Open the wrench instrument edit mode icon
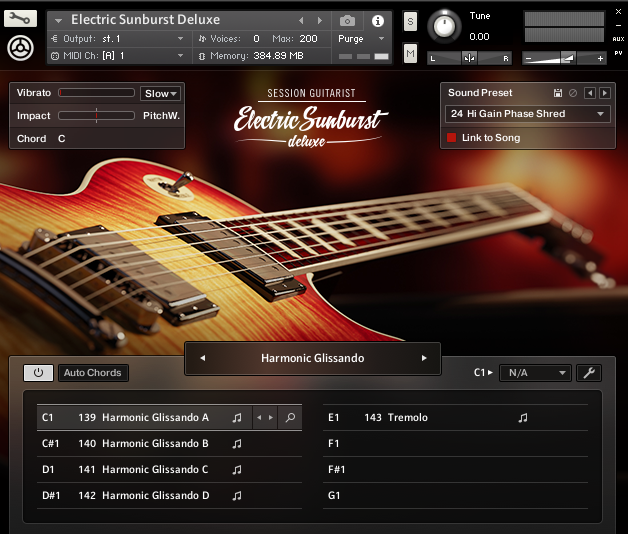This screenshot has height=534, width=628. click(21, 18)
